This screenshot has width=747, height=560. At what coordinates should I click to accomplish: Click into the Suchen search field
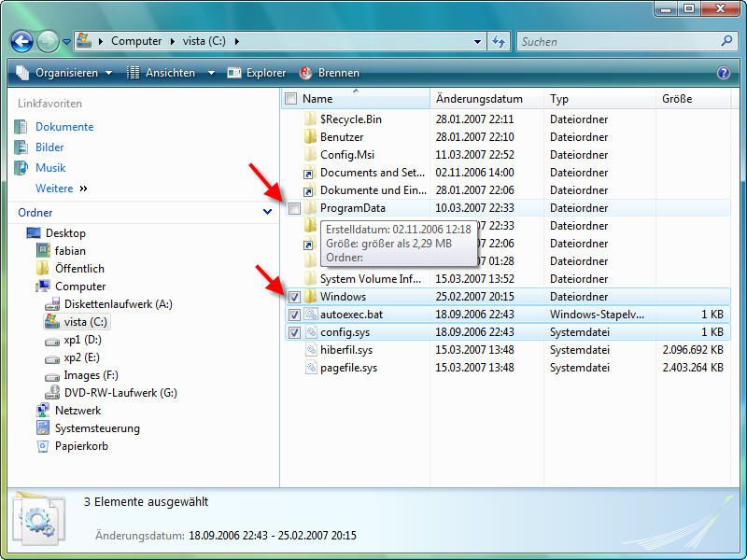[x=616, y=41]
